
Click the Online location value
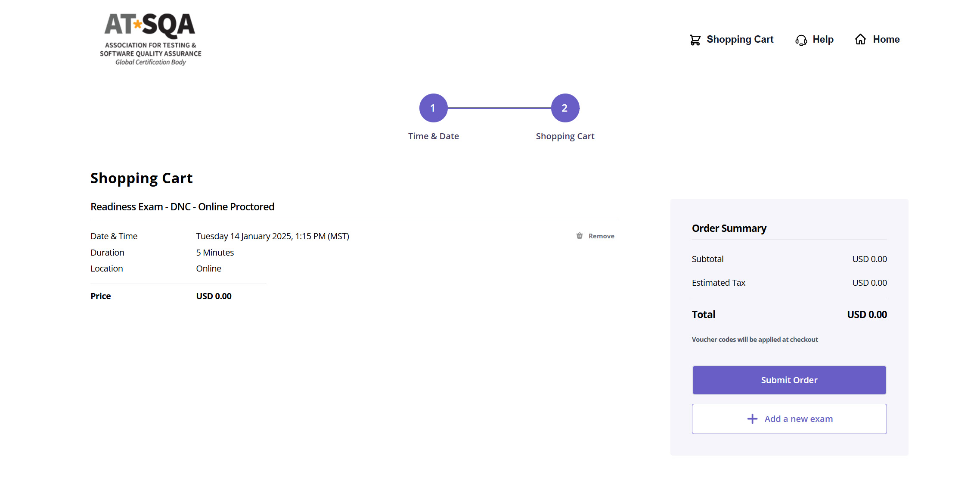click(208, 269)
